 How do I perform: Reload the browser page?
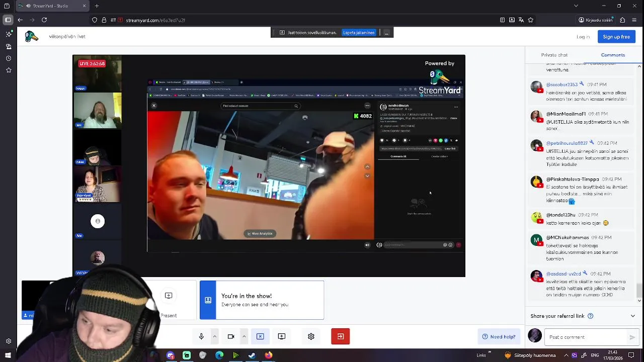44,20
